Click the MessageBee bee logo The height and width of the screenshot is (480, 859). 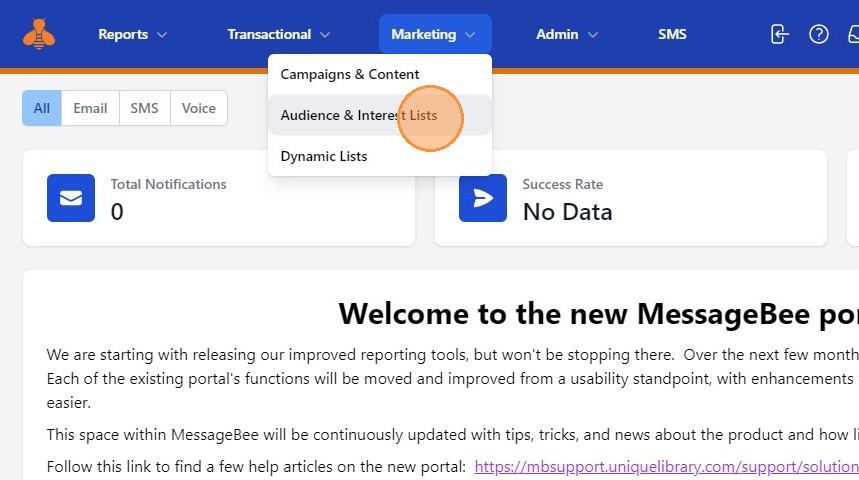coord(39,34)
